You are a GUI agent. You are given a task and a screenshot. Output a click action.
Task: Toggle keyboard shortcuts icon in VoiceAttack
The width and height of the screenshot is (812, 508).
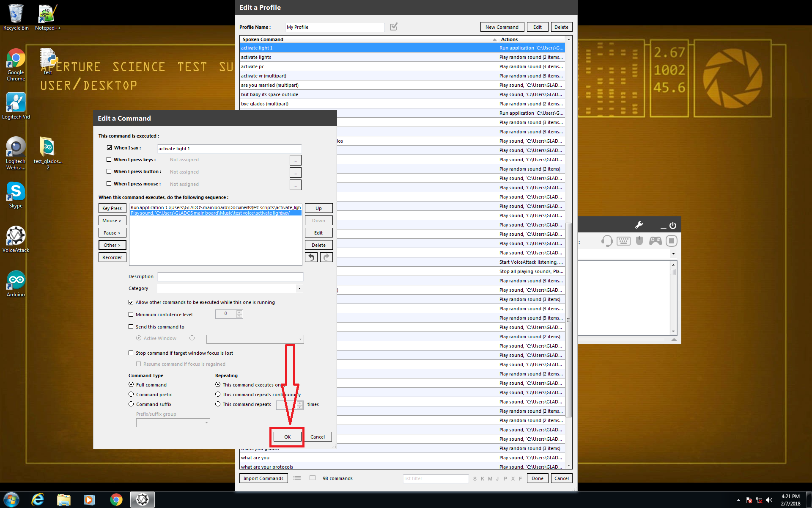tap(623, 241)
